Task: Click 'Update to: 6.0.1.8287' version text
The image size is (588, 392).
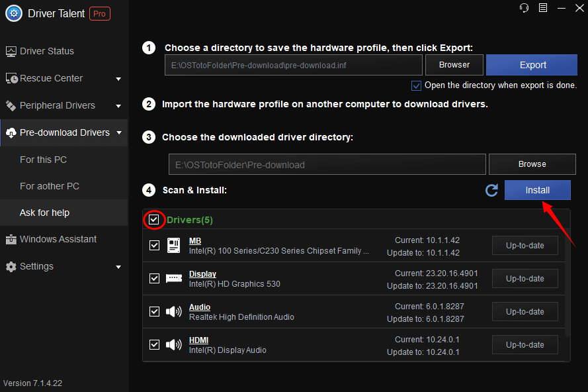Action: point(425,318)
